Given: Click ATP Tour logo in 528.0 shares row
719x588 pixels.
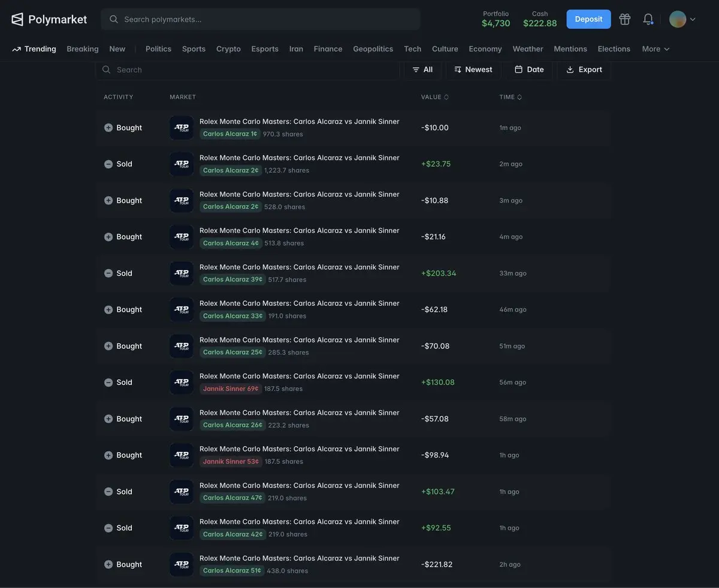Looking at the screenshot, I should (182, 201).
